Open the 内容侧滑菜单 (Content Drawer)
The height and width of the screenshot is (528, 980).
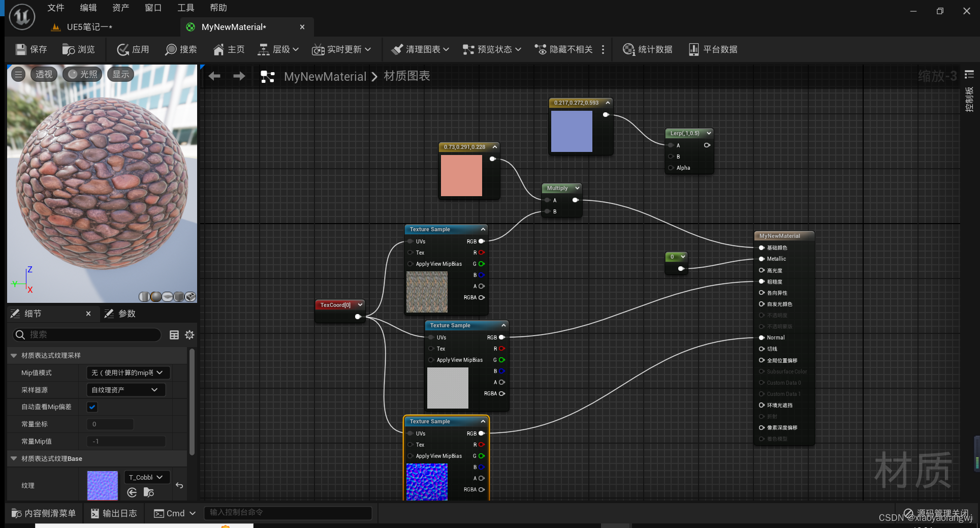point(44,513)
